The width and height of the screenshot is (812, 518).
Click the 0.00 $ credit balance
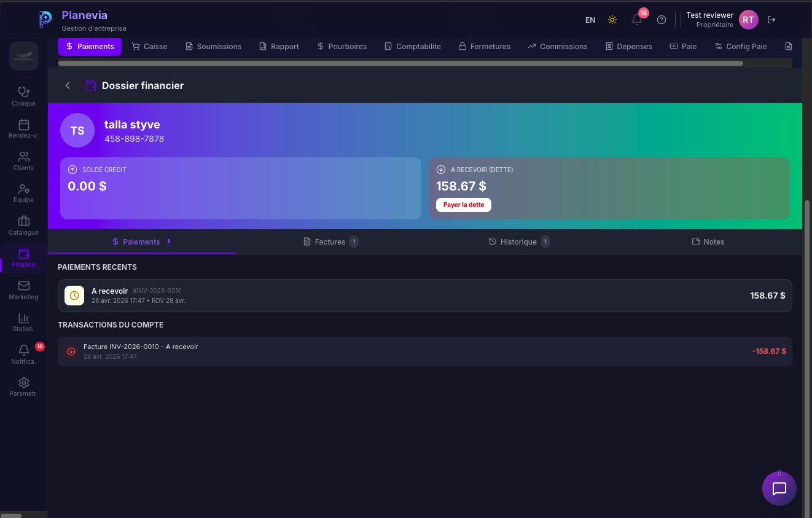[87, 186]
